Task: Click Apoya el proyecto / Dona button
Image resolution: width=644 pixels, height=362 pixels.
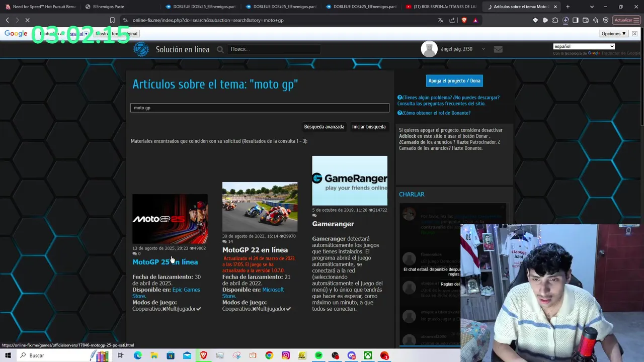Action: tap(454, 80)
